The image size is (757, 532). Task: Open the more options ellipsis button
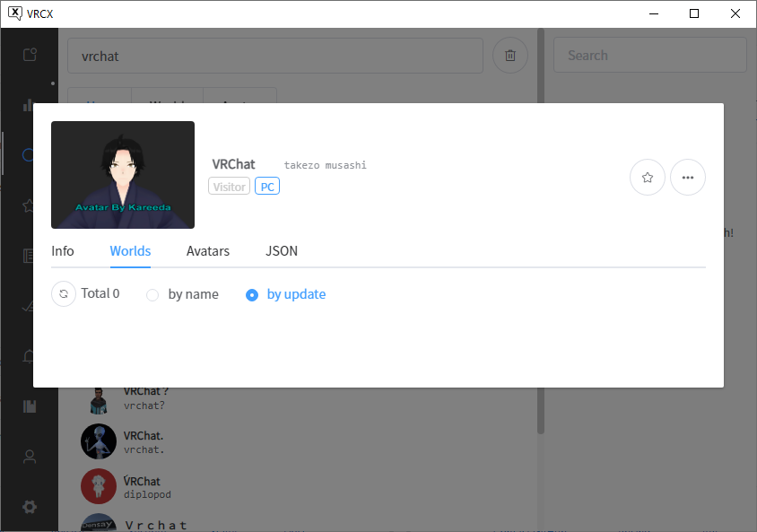[x=688, y=177]
